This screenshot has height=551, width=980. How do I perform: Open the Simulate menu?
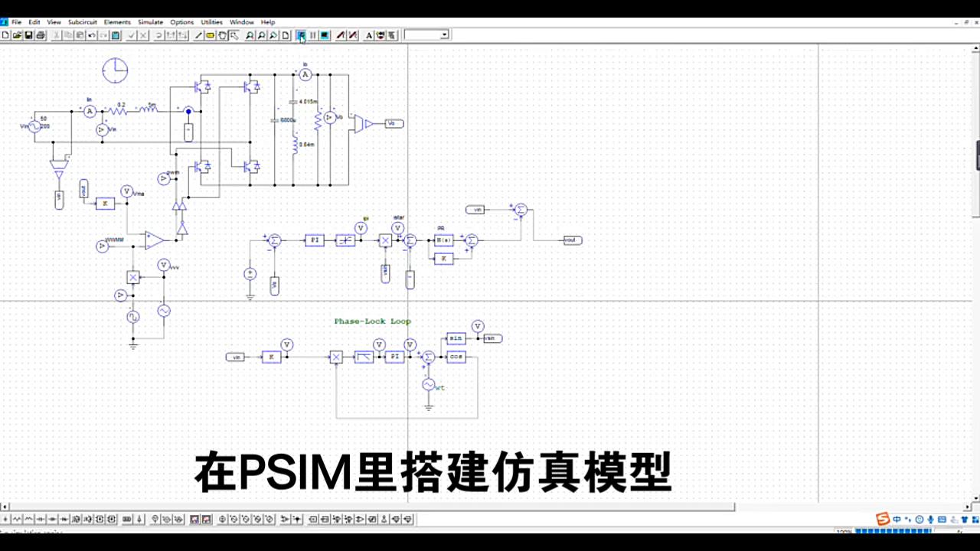(151, 22)
